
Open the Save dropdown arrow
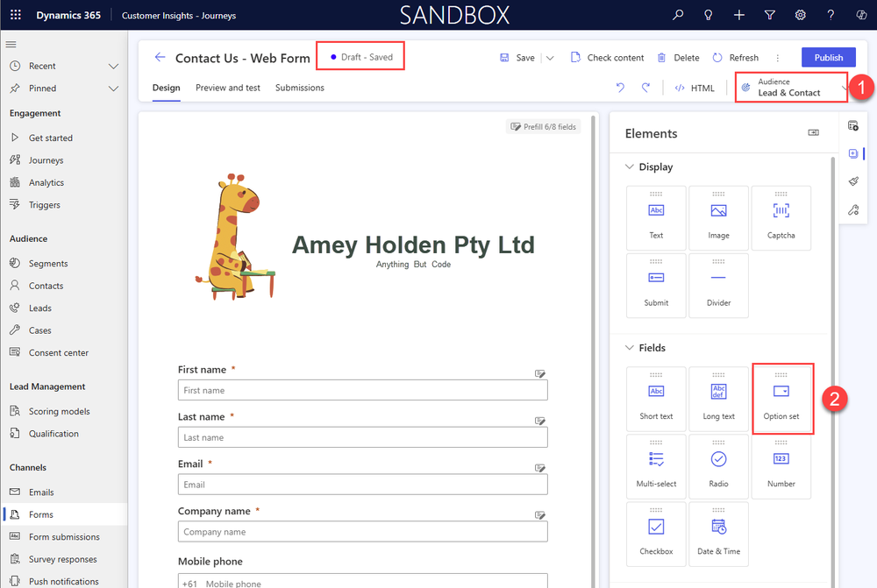pyautogui.click(x=550, y=58)
